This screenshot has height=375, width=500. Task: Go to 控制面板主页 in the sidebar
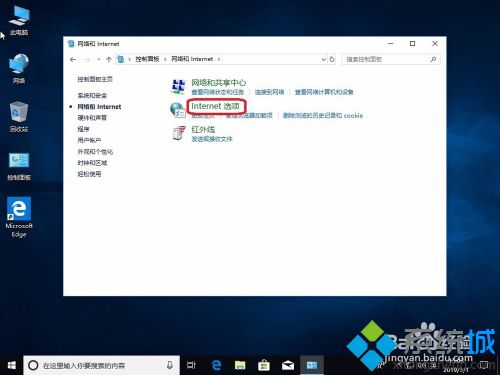coord(95,79)
